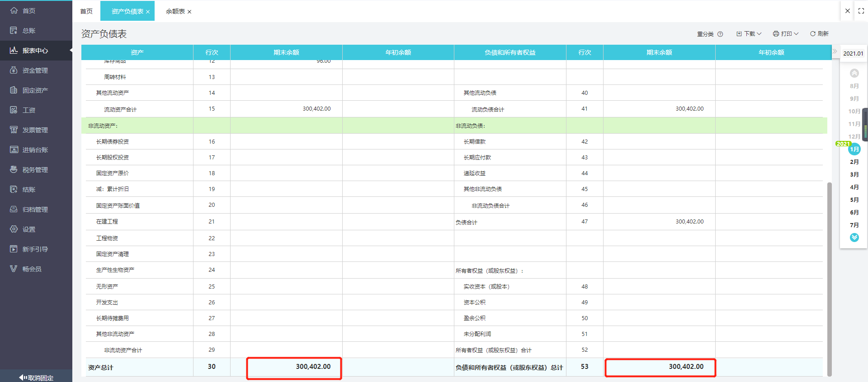Select the 税务管理 sidebar icon

(14, 170)
